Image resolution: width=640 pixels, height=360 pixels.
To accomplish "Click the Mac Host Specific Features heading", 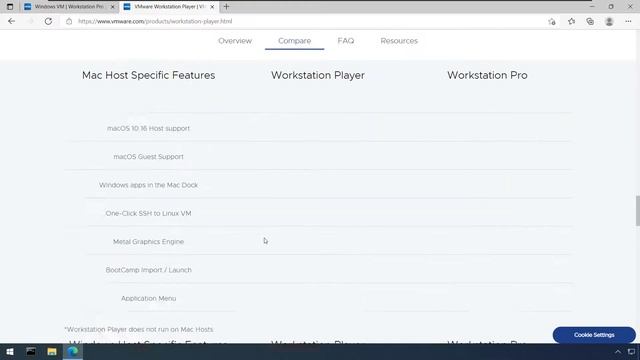I will point(148,75).
